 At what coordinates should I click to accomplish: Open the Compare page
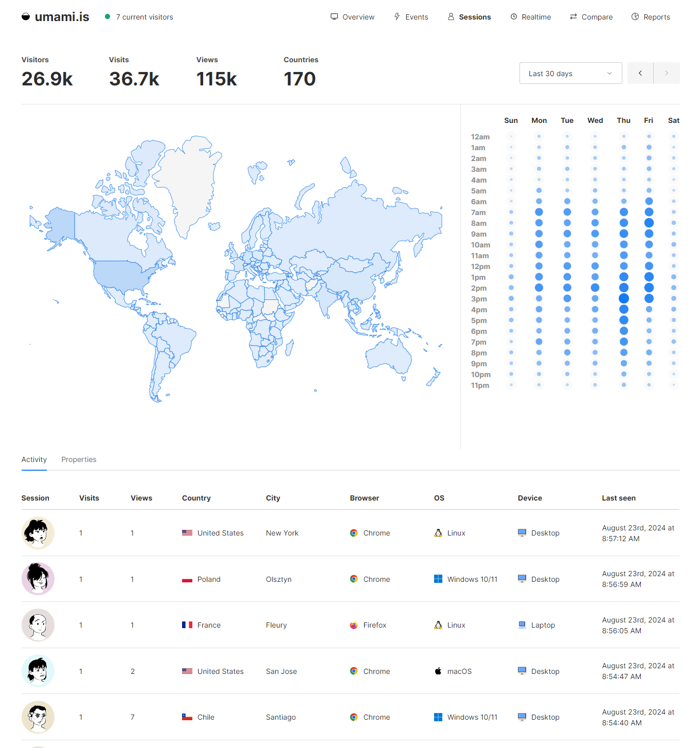coord(591,17)
